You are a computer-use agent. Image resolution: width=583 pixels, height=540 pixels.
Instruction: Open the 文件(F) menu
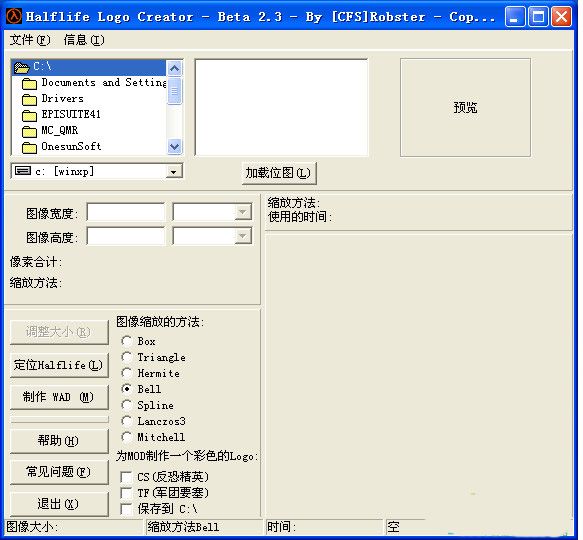[30, 39]
